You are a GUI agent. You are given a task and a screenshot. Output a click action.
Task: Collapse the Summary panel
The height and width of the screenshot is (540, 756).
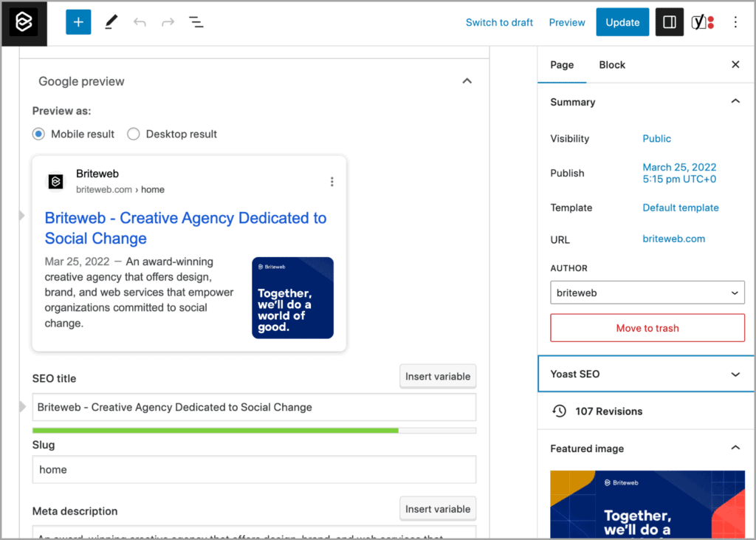(x=735, y=101)
